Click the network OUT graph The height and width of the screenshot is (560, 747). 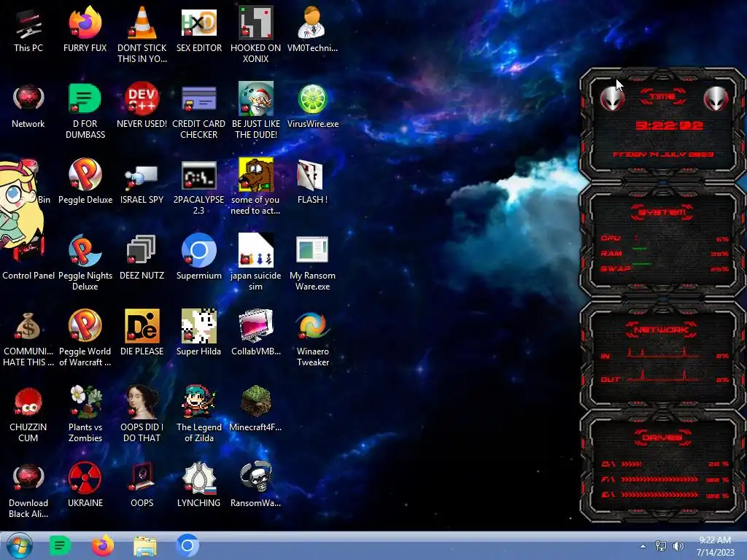[663, 376]
